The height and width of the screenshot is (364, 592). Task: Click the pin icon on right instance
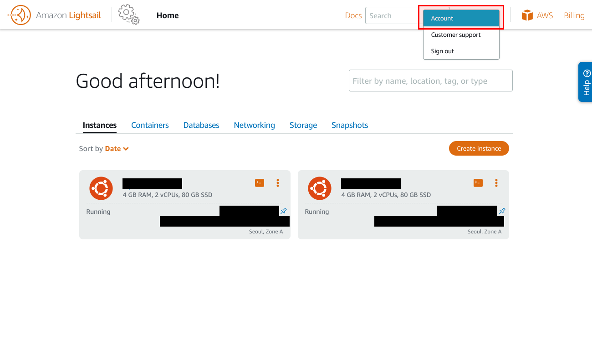coord(502,211)
